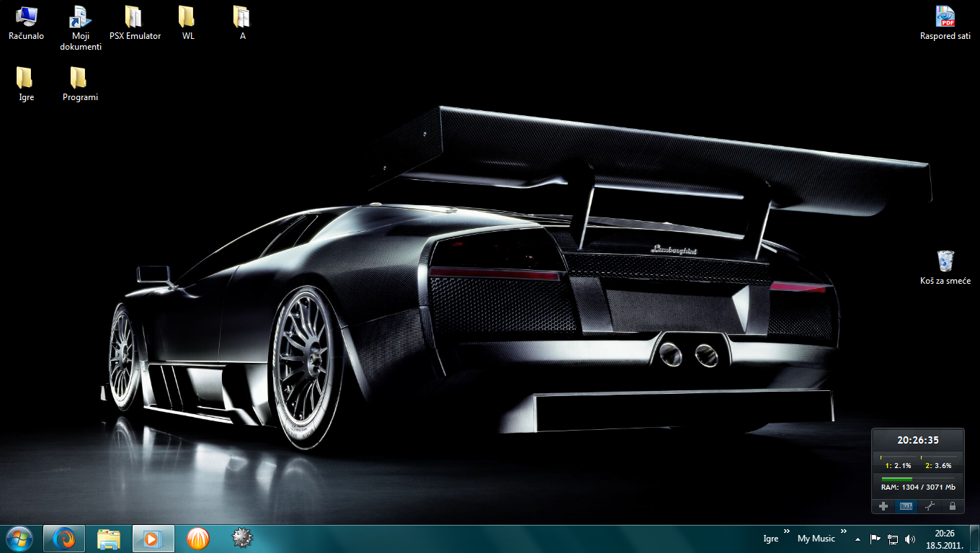Viewport: 980px width, 553px height.
Task: Open the Windows Start menu
Action: click(19, 538)
